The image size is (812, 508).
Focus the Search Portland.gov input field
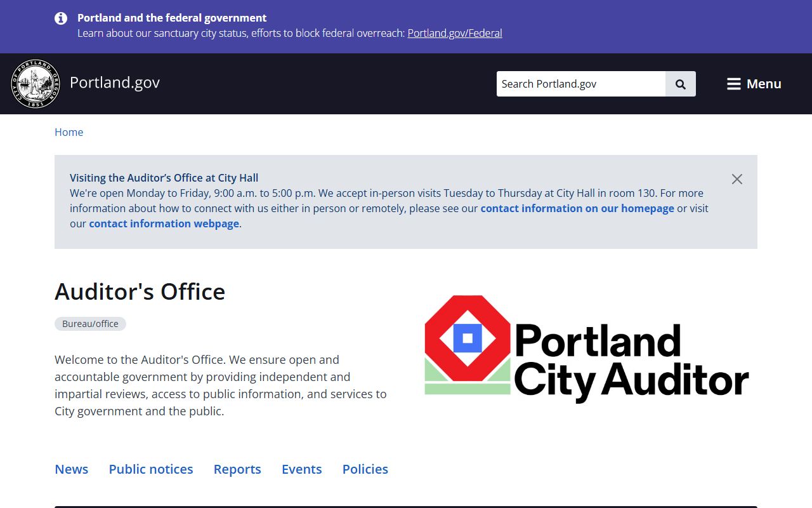tap(581, 84)
